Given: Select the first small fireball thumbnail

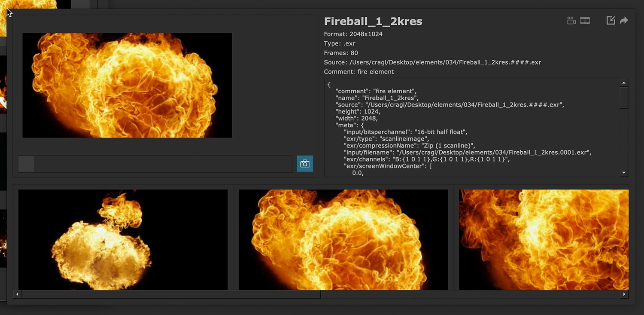Looking at the screenshot, I should [123, 240].
